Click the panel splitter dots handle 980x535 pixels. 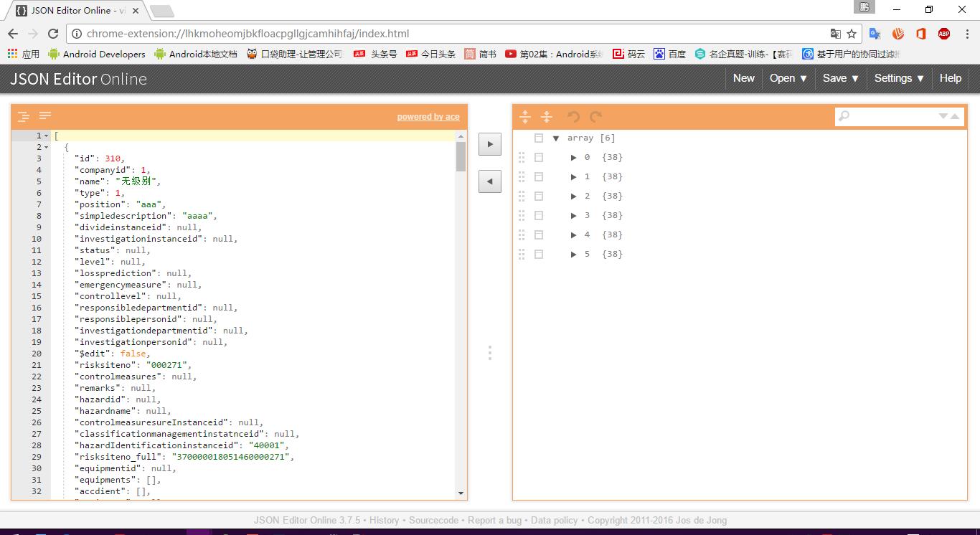tap(490, 352)
